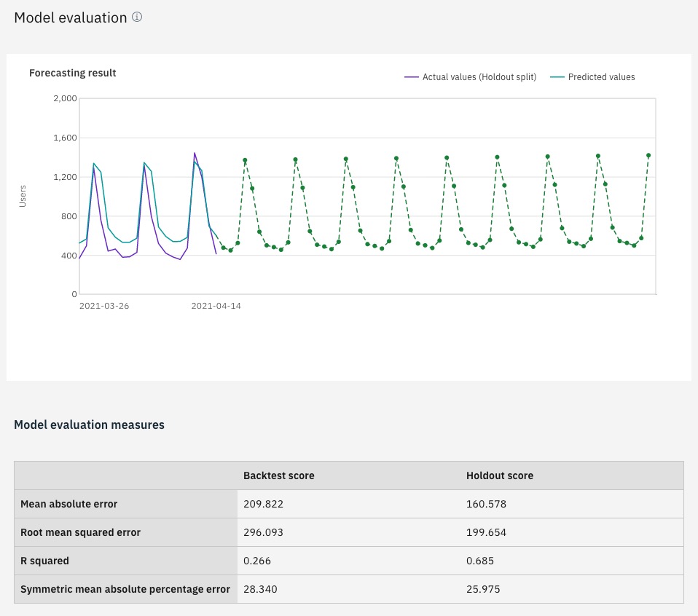Viewport: 698px width, 616px height.
Task: Click the holdout value 199.654
Action: click(486, 532)
